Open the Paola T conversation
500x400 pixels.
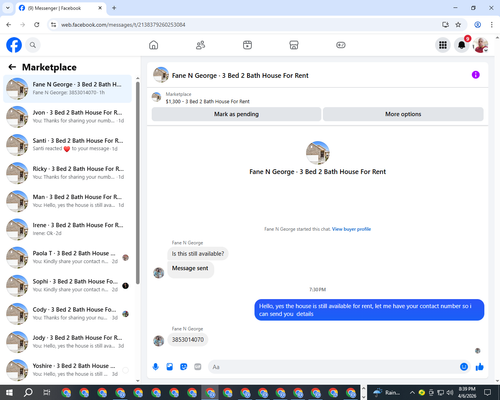tap(67, 257)
